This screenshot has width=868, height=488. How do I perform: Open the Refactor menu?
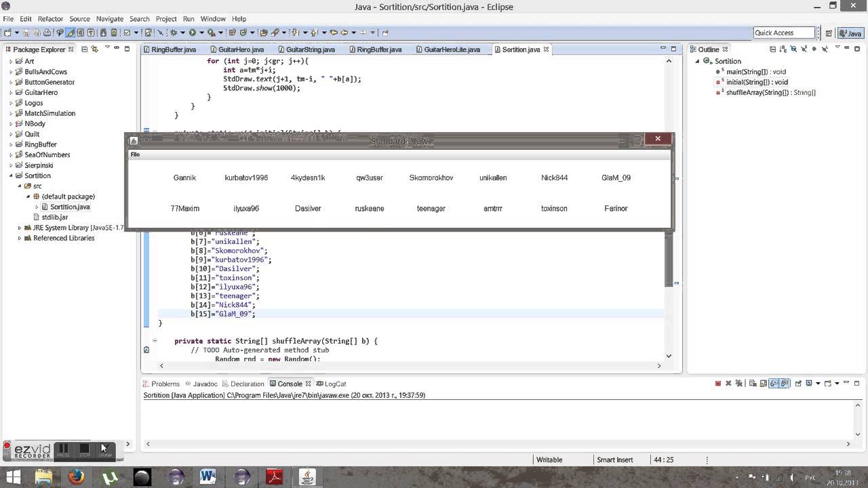[x=50, y=19]
